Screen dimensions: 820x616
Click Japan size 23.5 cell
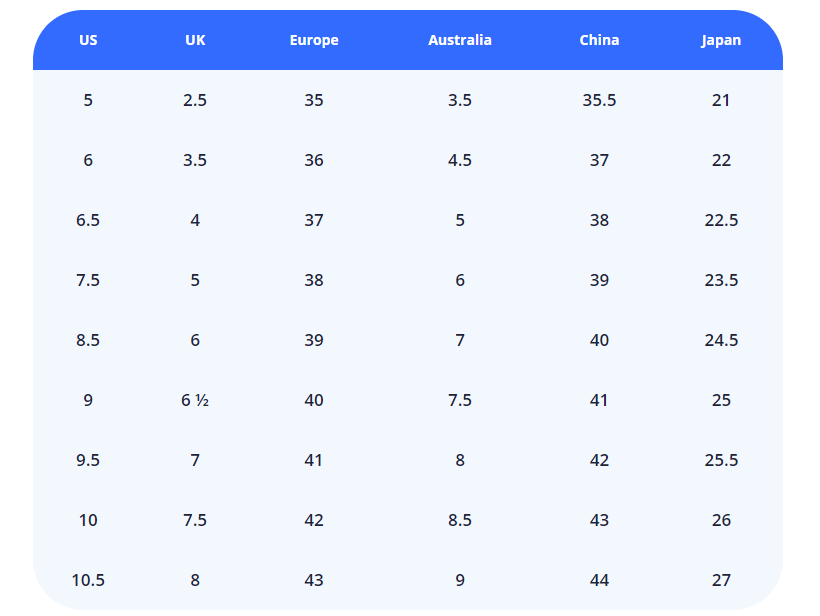[721, 280]
